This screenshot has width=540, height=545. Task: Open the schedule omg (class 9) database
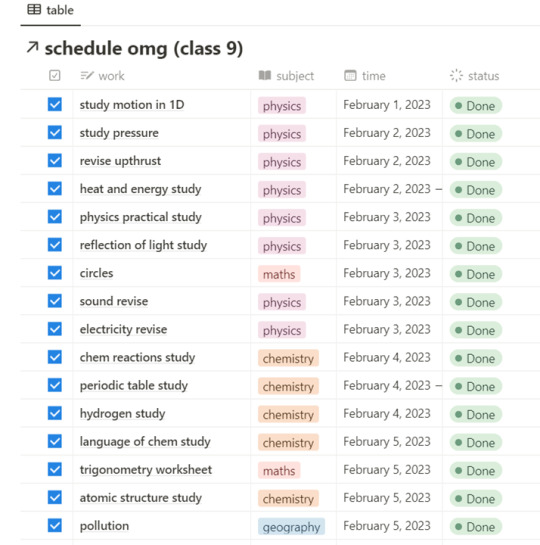(144, 48)
